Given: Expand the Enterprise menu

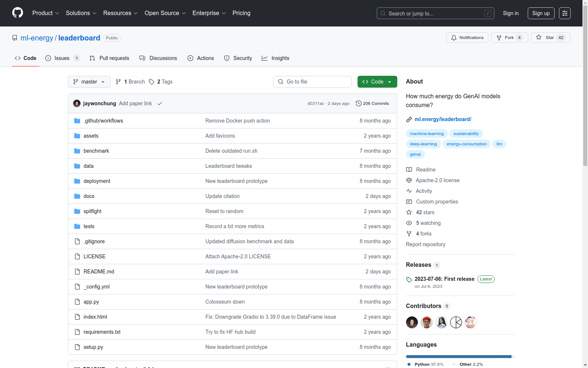Looking at the screenshot, I should [x=209, y=13].
